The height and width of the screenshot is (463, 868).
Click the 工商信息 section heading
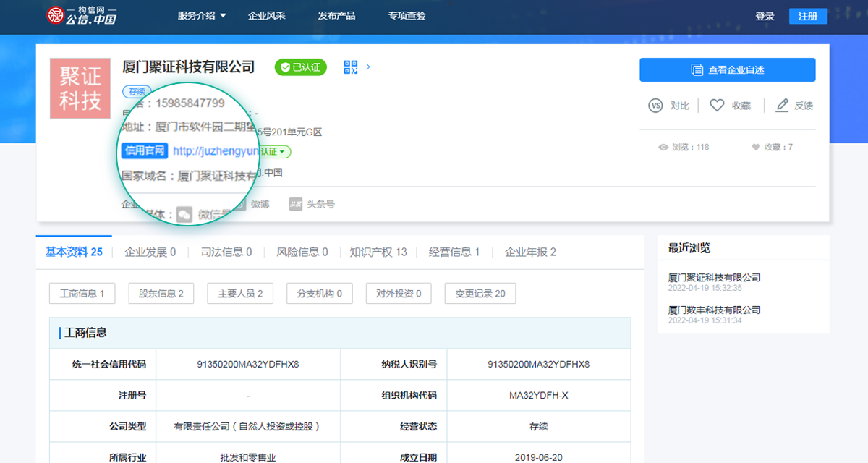click(85, 333)
